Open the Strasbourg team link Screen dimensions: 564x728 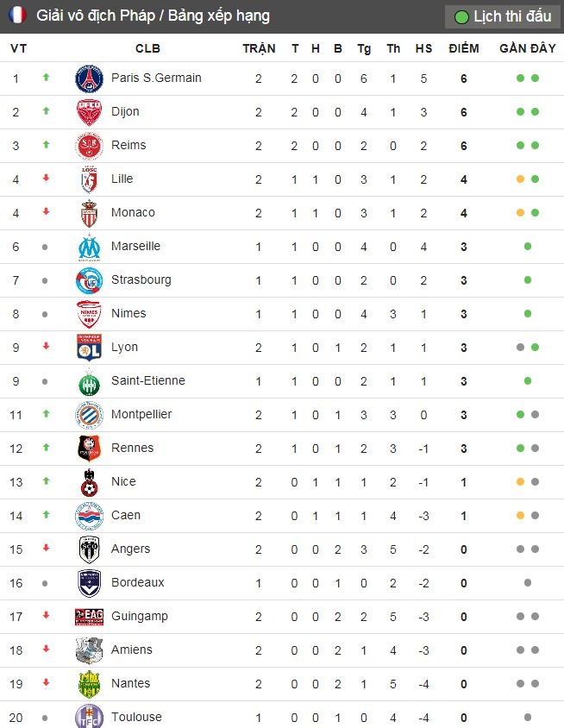pos(141,279)
